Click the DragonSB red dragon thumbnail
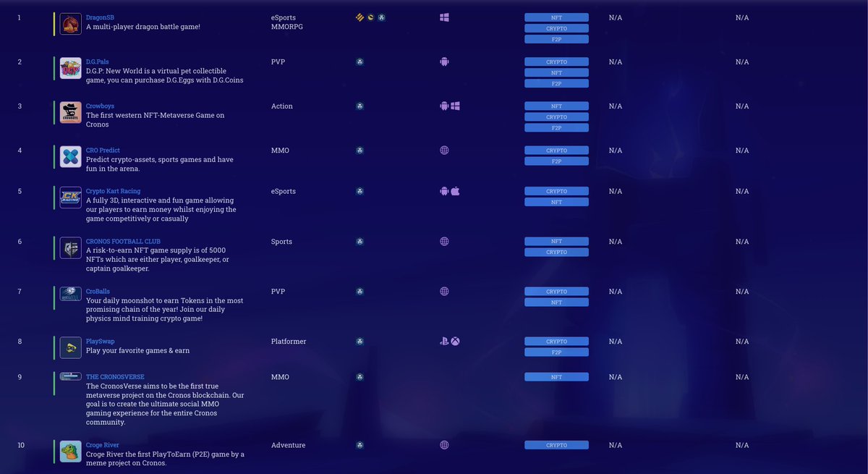The width and height of the screenshot is (868, 474). click(70, 24)
